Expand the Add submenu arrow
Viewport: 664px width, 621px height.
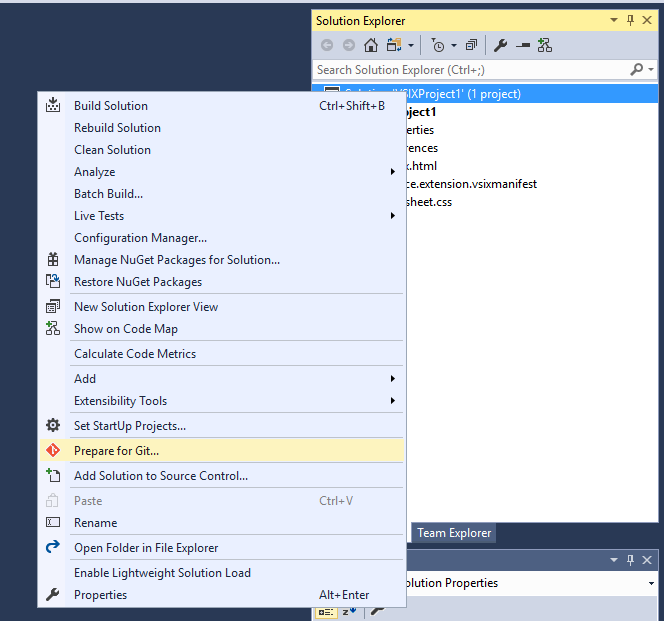(393, 378)
